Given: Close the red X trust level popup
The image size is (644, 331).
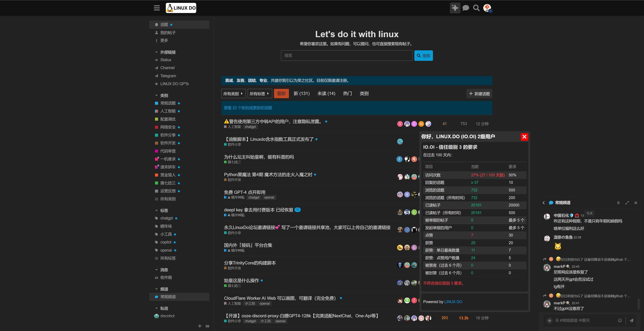Looking at the screenshot, I should (x=524, y=137).
